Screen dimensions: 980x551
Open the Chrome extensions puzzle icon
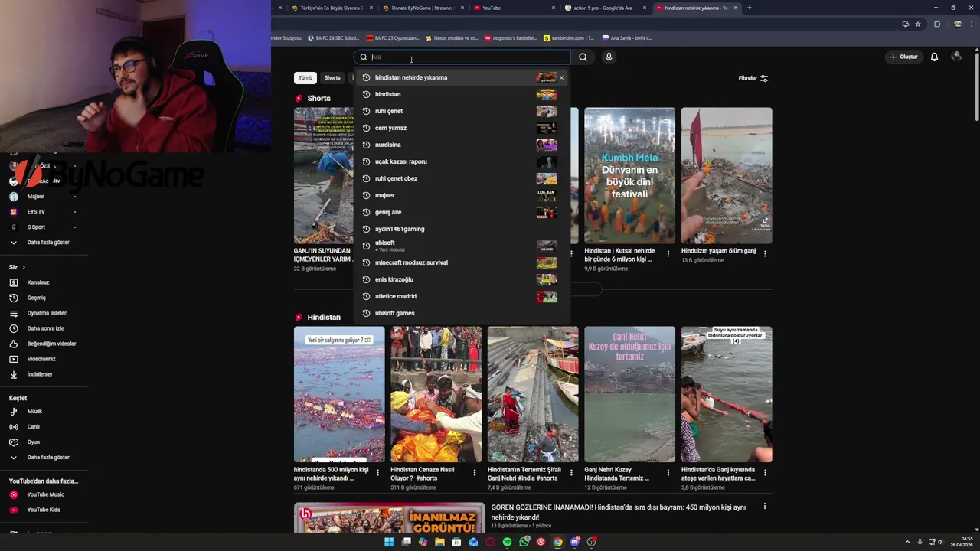tap(937, 24)
